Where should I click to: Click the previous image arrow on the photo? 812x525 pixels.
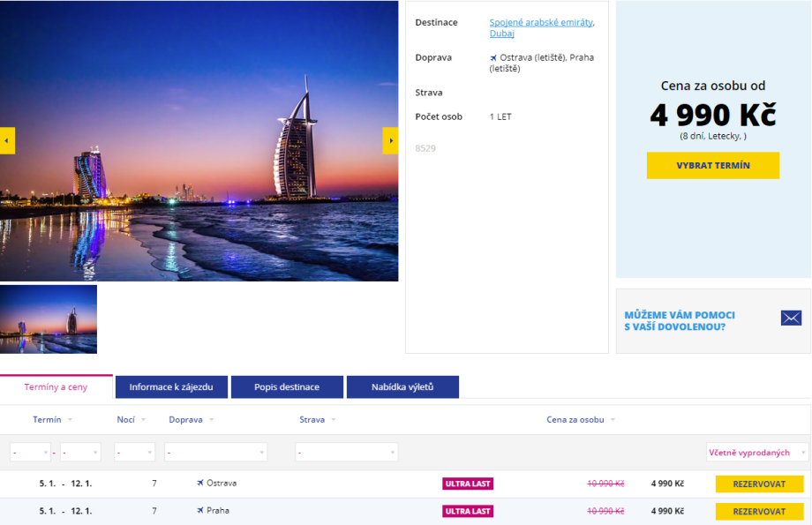point(7,140)
